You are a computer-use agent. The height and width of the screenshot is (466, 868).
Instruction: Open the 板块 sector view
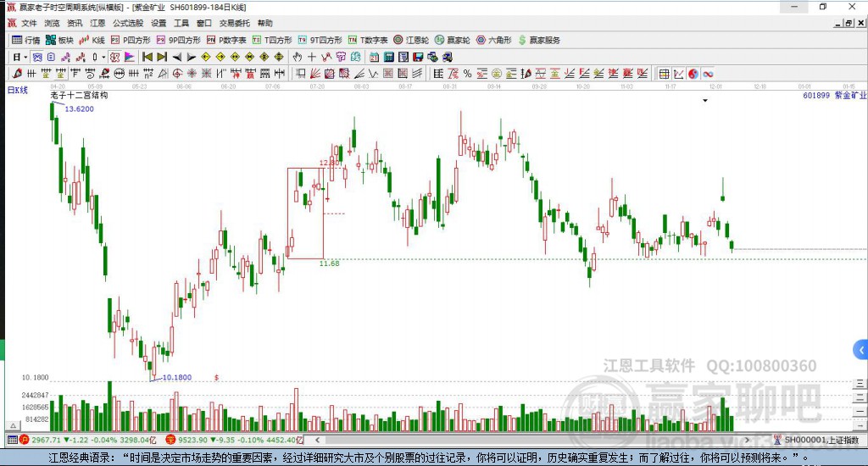pos(59,40)
